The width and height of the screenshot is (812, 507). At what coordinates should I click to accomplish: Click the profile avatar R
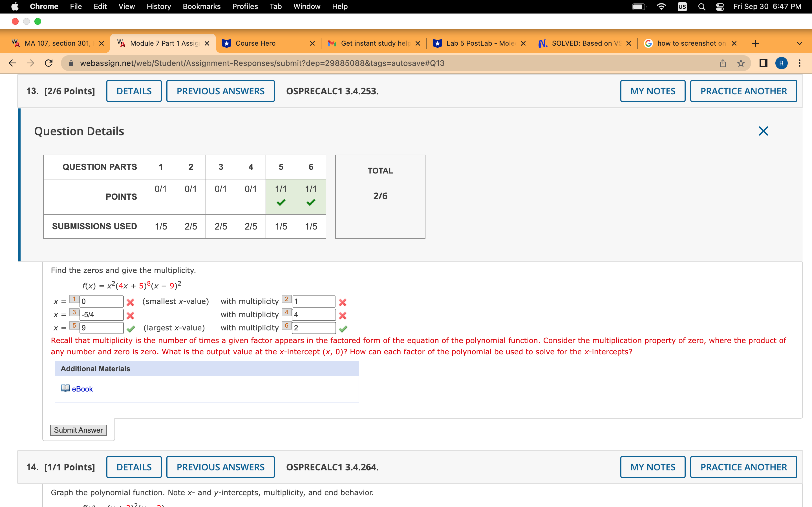pos(782,63)
